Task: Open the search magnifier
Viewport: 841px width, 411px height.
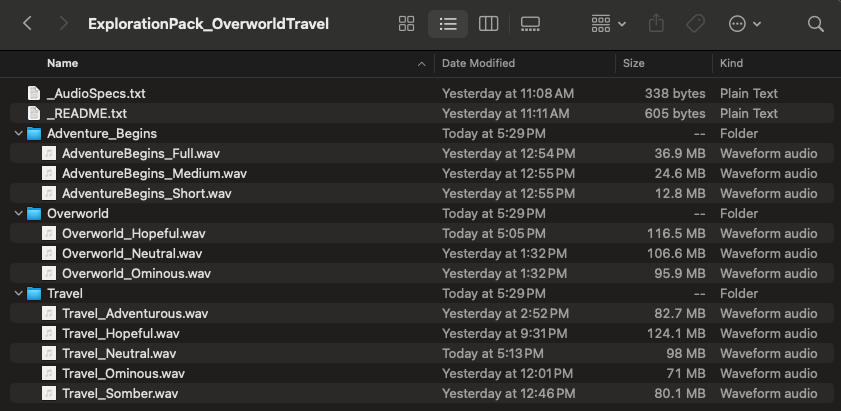Action: pyautogui.click(x=816, y=23)
